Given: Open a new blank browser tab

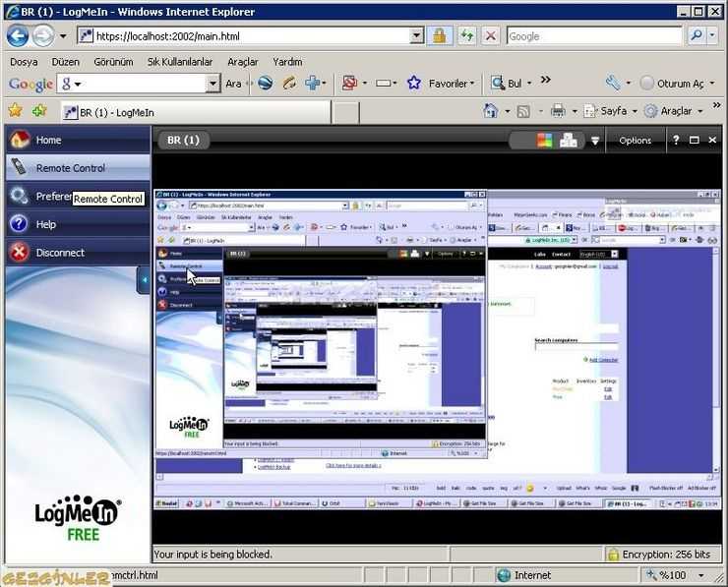Looking at the screenshot, I should 346,113.
